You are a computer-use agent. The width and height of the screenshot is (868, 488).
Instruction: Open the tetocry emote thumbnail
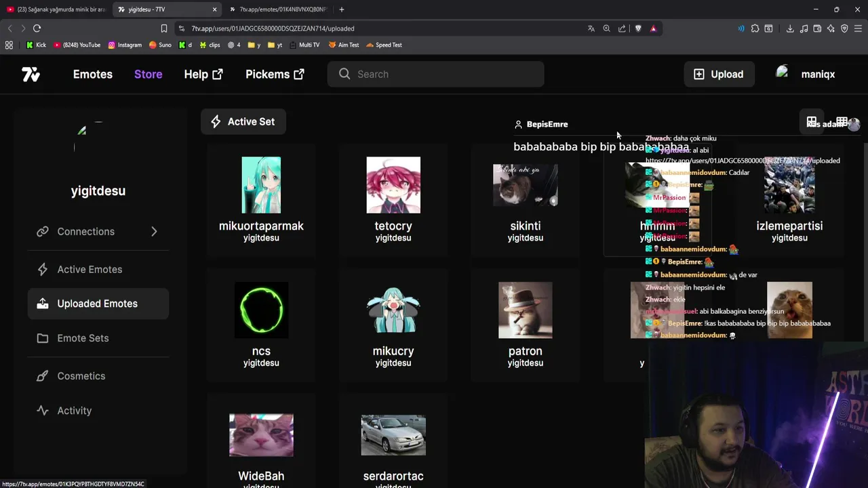393,184
